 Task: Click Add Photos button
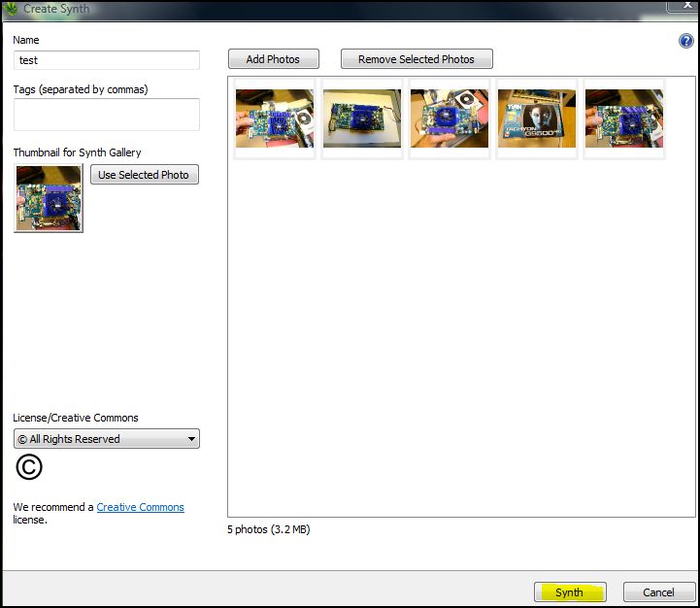tap(273, 59)
